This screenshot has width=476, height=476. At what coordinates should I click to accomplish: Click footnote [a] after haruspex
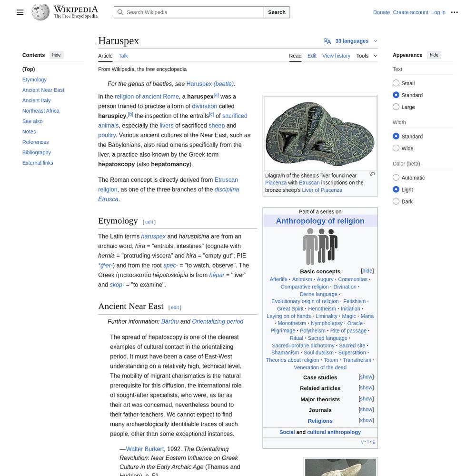216,95
